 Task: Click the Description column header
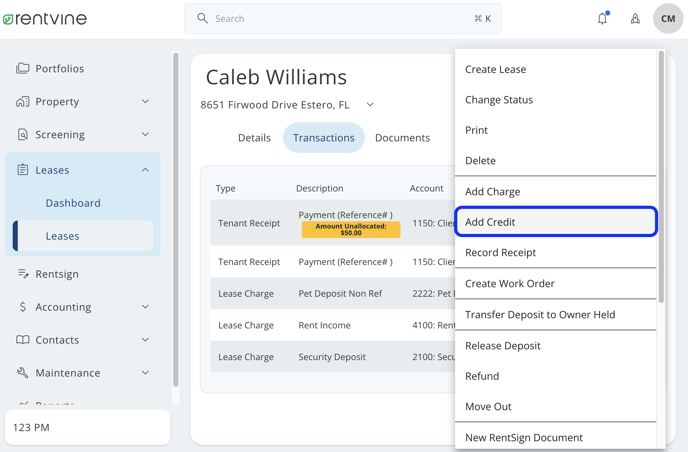point(319,188)
